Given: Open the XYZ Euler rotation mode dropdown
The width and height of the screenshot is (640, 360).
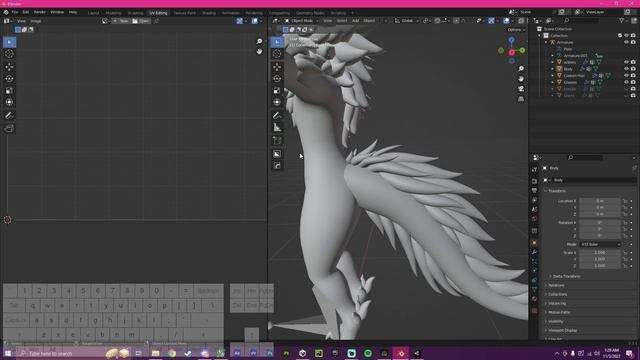Looking at the screenshot, I should coord(600,244).
